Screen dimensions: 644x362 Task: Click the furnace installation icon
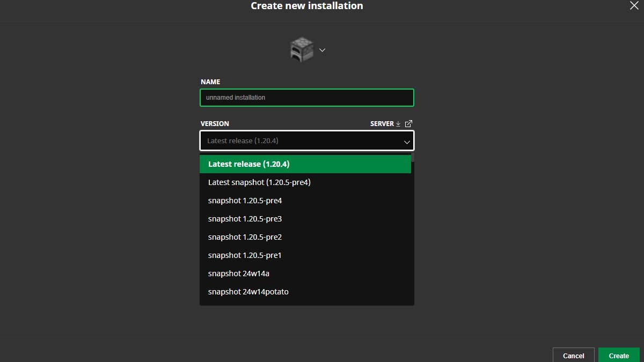pyautogui.click(x=301, y=49)
